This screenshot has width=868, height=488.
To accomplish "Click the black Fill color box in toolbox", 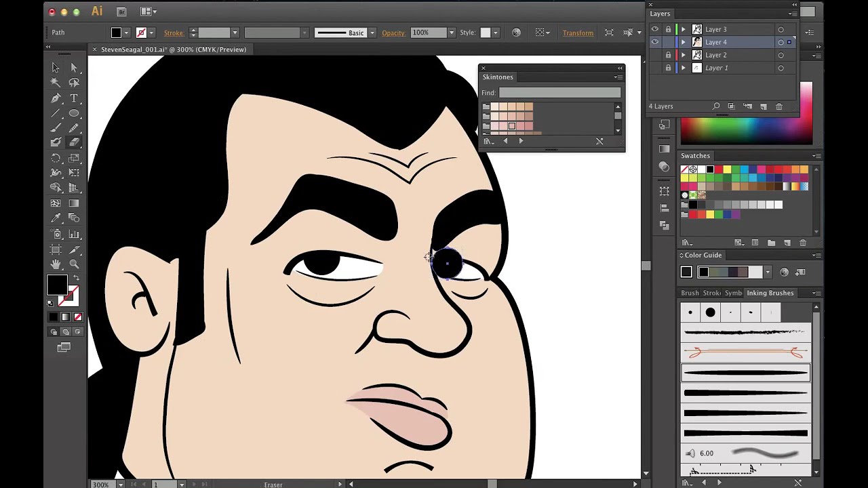I will (57, 285).
